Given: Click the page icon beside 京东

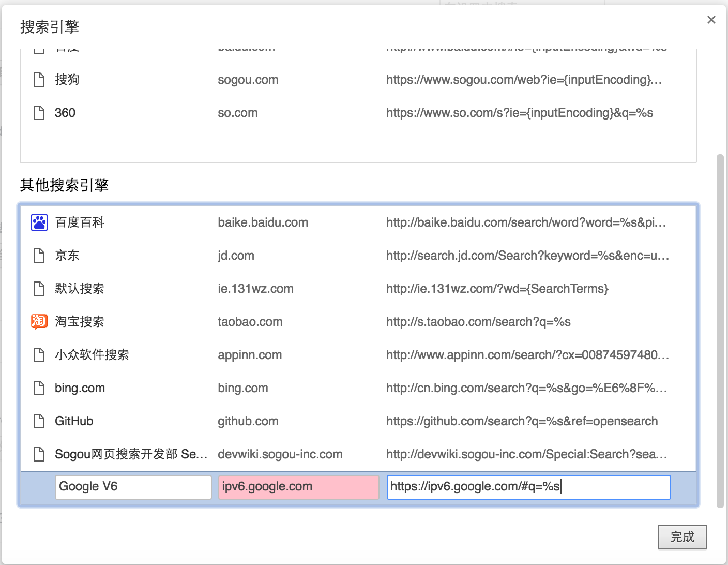Looking at the screenshot, I should click(39, 256).
